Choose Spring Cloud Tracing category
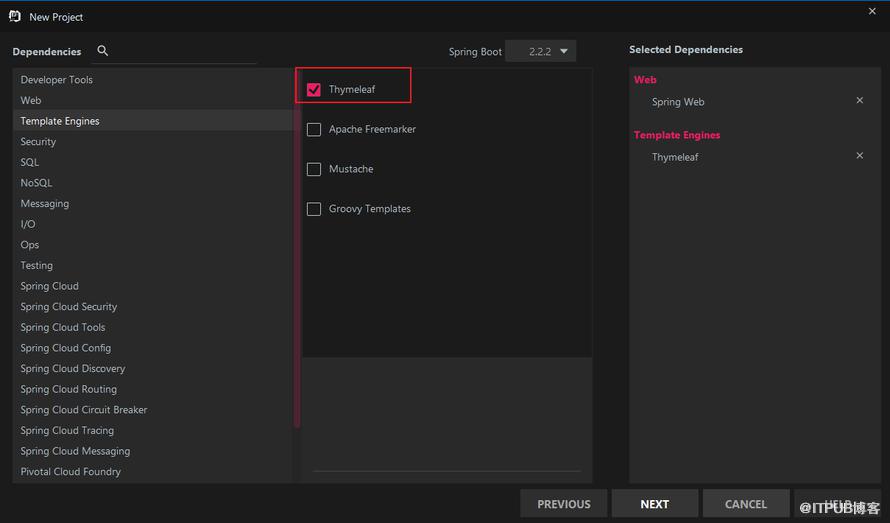The height and width of the screenshot is (523, 890). click(153, 430)
